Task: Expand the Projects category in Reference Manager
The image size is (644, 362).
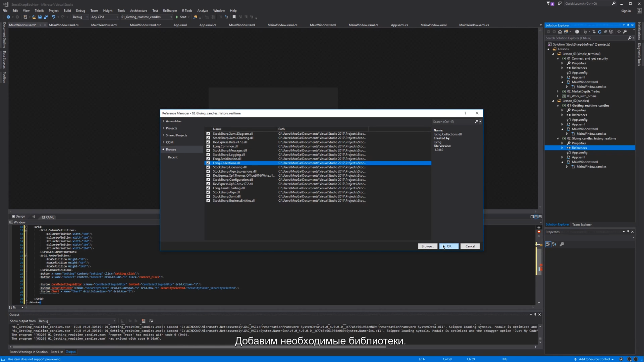Action: pos(164,128)
